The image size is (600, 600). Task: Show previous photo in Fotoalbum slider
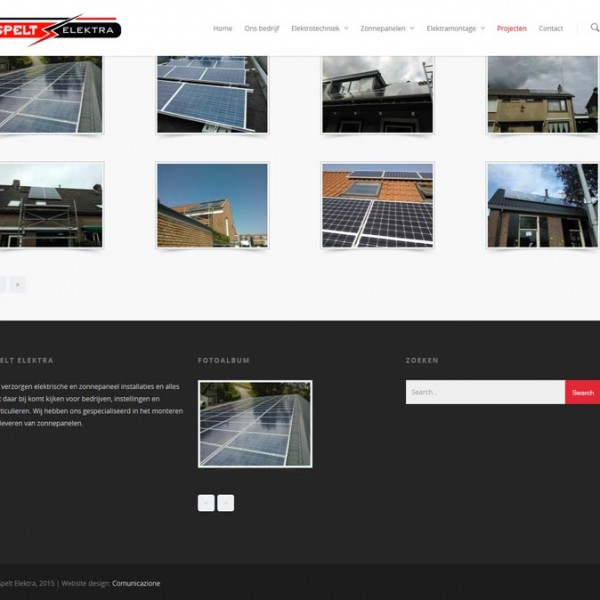206,503
